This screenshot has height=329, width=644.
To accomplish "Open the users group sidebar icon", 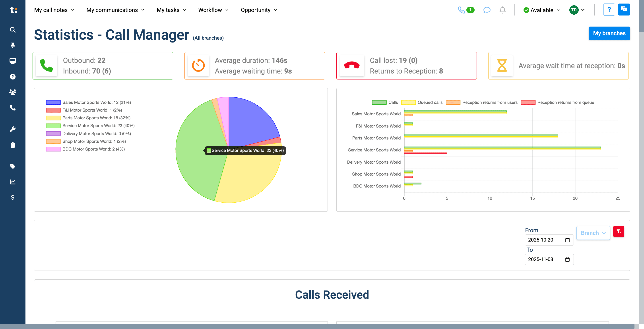I will (13, 92).
